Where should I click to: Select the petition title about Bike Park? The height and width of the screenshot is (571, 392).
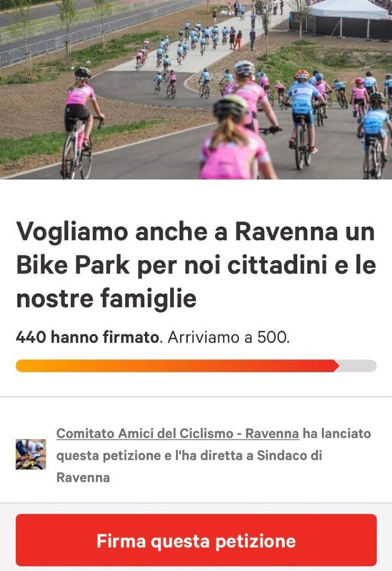(x=196, y=264)
